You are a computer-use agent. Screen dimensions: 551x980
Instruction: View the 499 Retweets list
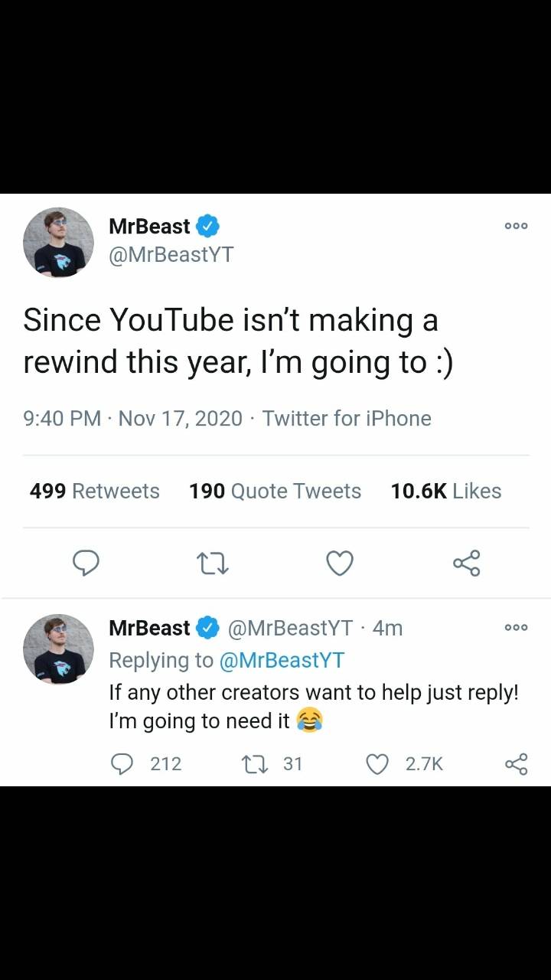tap(94, 491)
